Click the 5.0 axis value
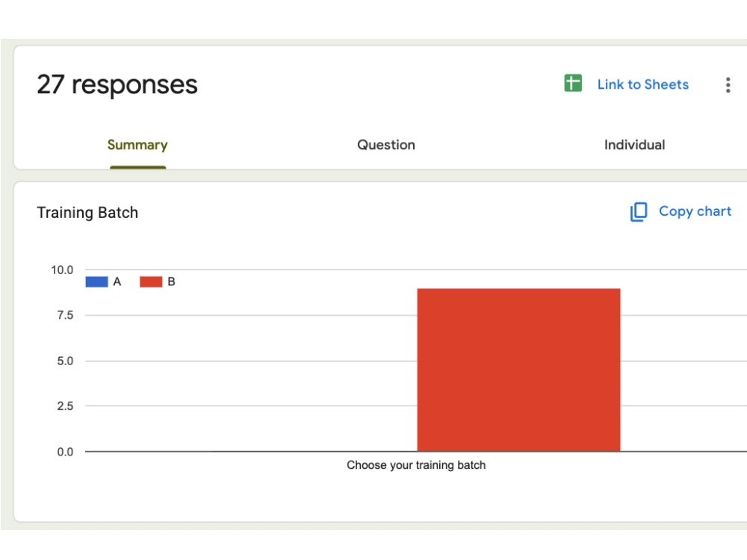 65,361
